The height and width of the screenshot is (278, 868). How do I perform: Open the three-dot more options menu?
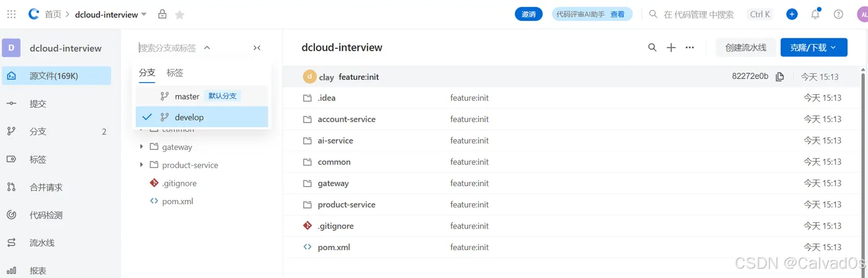pyautogui.click(x=689, y=48)
